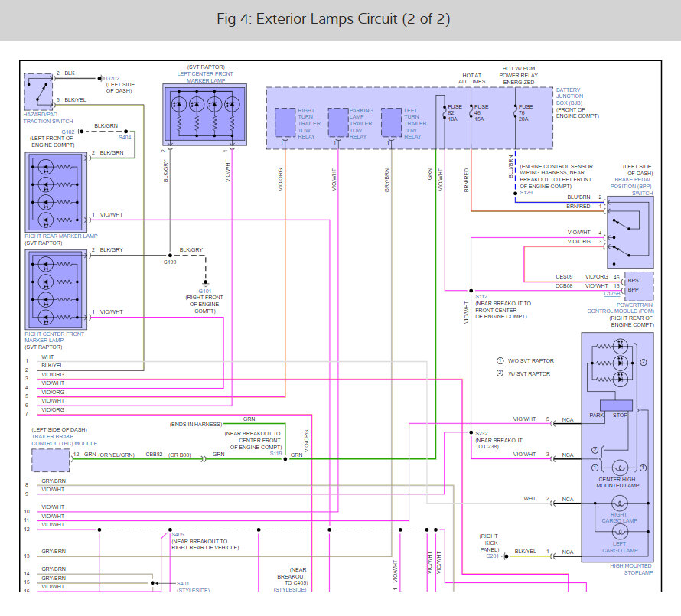The height and width of the screenshot is (616, 681).
Task: Open the S404 splice link
Action: coord(125,137)
